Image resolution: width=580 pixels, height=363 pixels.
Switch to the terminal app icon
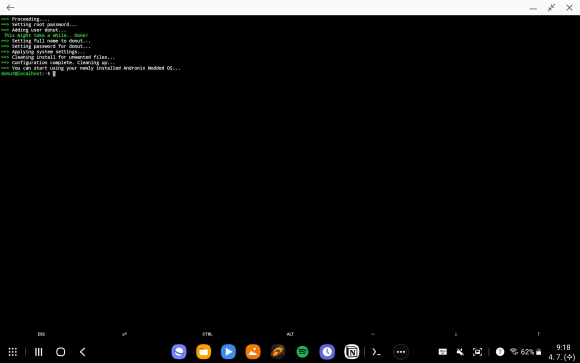[377, 352]
